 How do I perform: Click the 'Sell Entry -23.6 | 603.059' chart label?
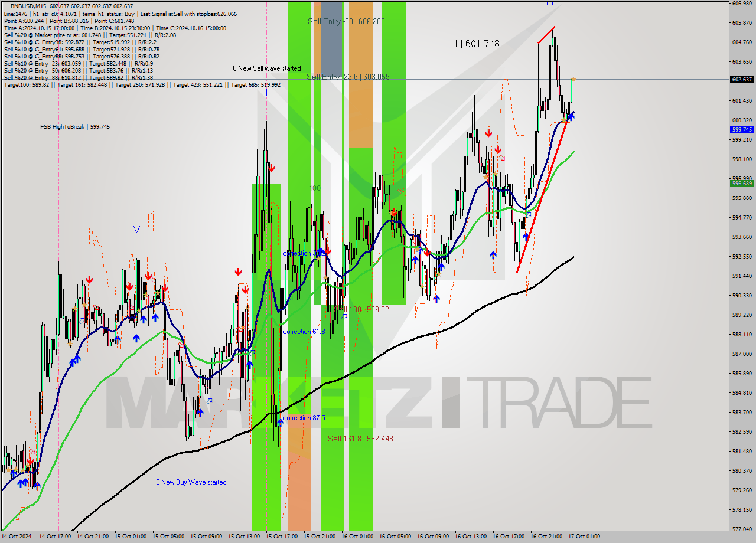348,77
